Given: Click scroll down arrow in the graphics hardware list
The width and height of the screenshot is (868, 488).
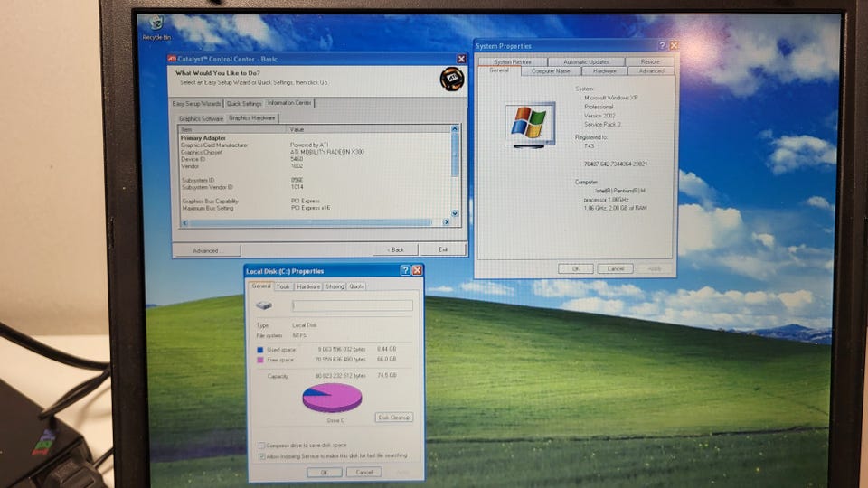Looking at the screenshot, I should (455, 213).
